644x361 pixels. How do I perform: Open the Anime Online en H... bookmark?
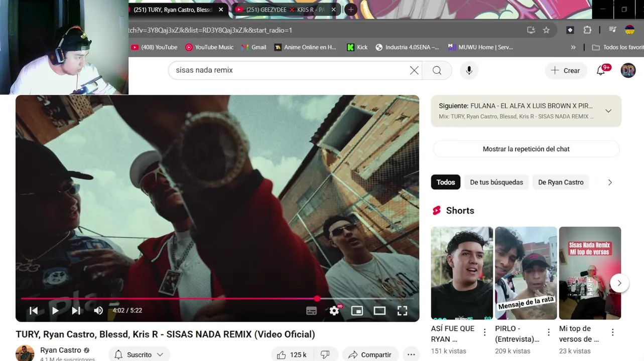pos(305,47)
